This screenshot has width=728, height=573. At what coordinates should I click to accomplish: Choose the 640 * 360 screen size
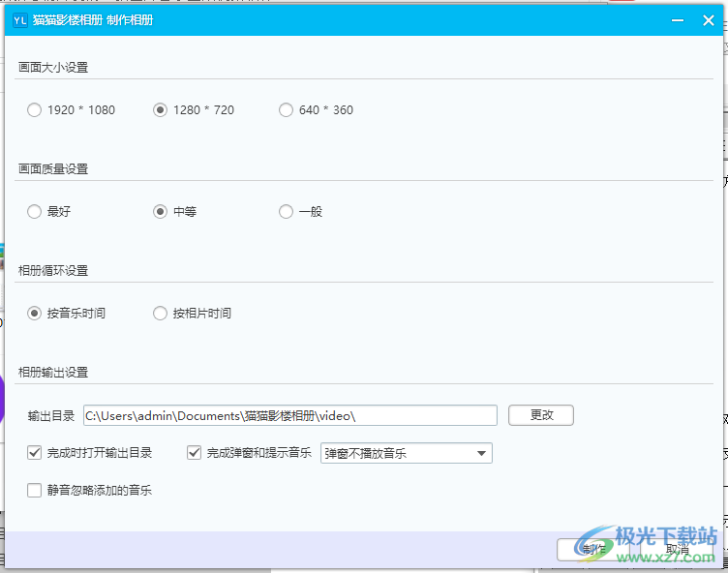[287, 110]
